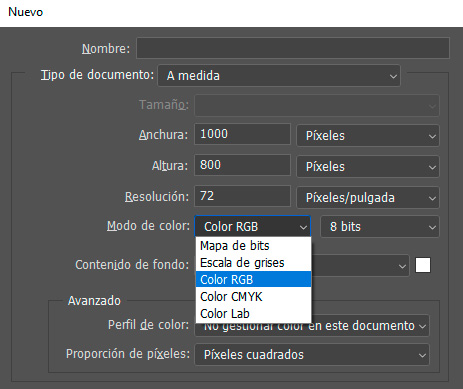Select Escala de grises option
The image size is (463, 389).
tap(253, 263)
